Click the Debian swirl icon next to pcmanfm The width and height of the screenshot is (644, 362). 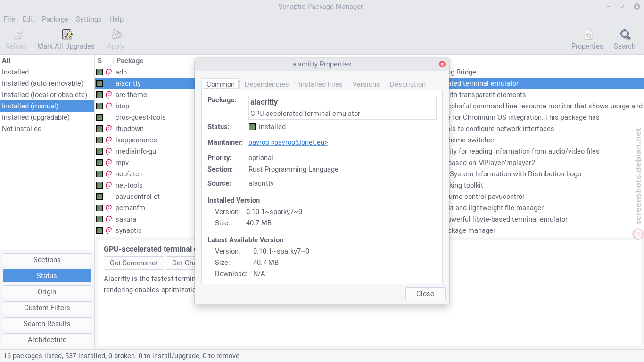click(x=109, y=208)
